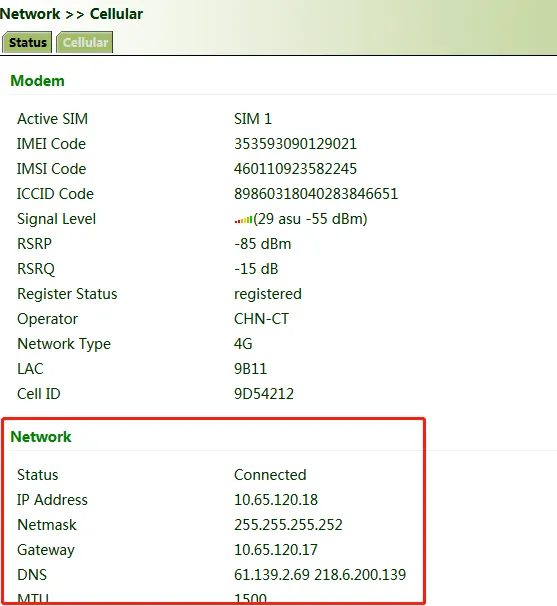557x606 pixels.
Task: Click the network type value 4G
Action: (x=243, y=344)
